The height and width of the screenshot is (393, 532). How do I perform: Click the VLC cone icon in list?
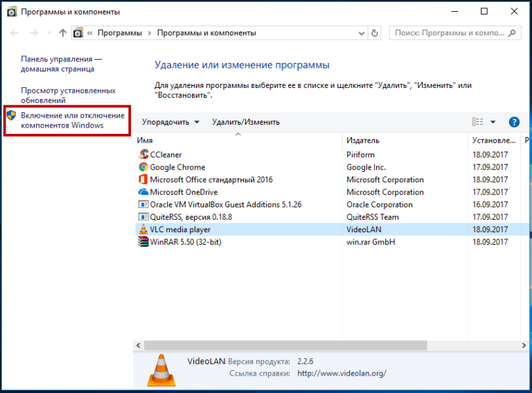(143, 229)
